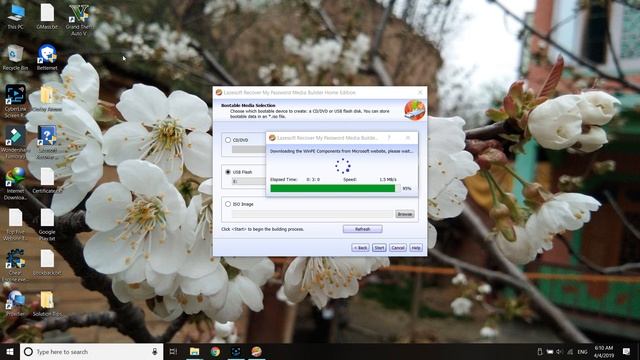
Task: Click the Help button
Action: (416, 248)
